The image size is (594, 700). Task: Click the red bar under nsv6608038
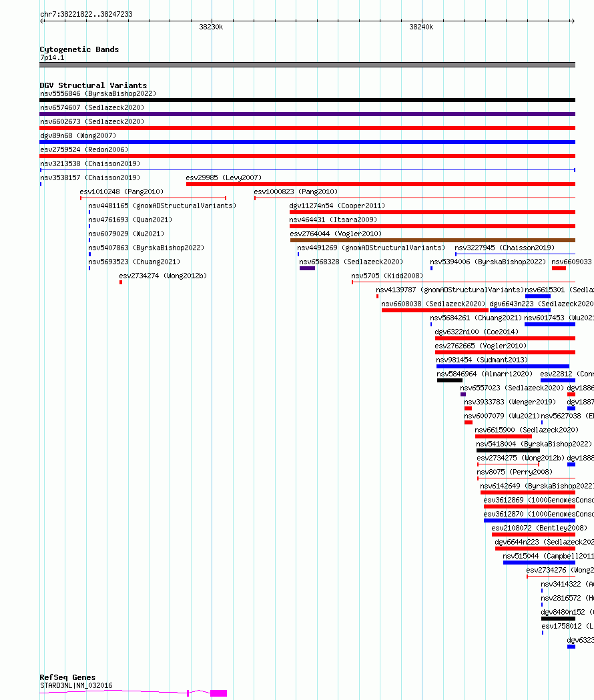point(435,310)
